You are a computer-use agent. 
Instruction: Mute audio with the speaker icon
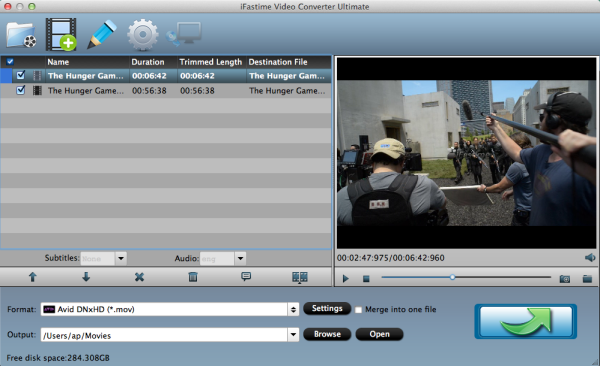[590, 258]
